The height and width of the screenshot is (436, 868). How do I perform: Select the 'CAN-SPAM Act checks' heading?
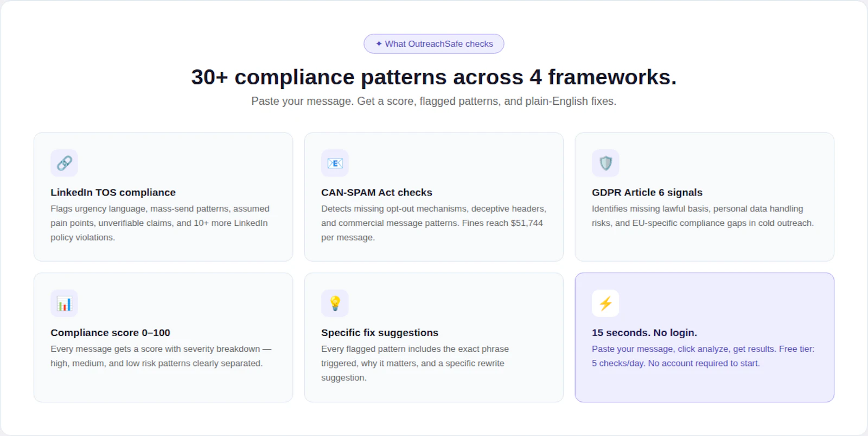pyautogui.click(x=376, y=192)
